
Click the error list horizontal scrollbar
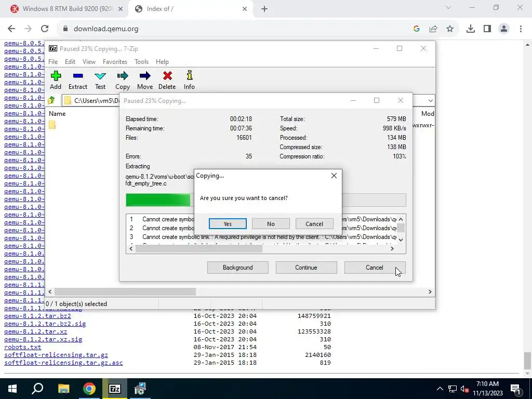(x=199, y=249)
